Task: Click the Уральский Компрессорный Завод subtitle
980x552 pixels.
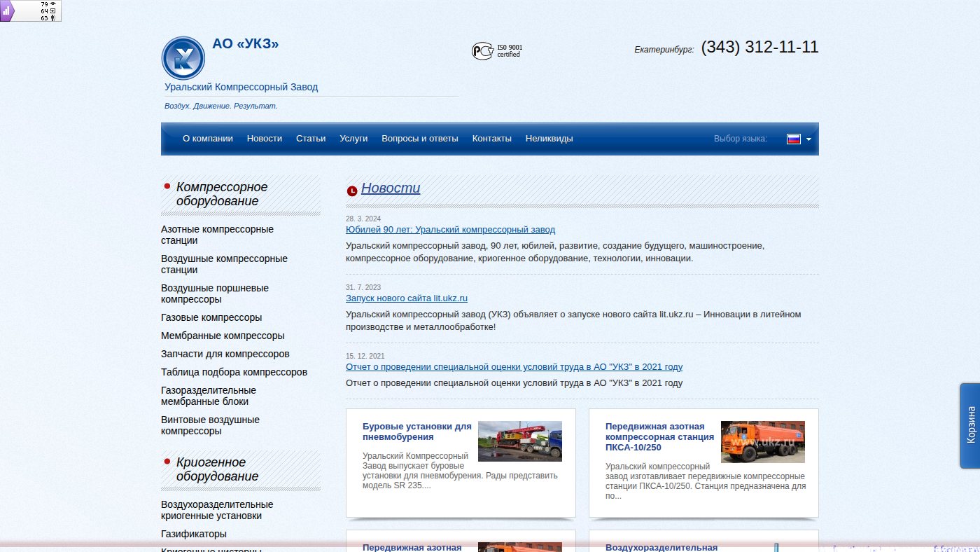Action: (241, 88)
